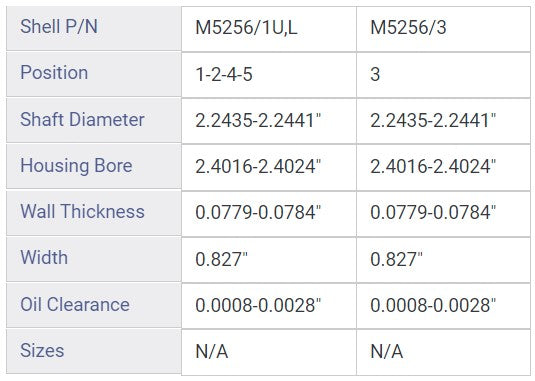
Task: Select first column wall thickness 0.0779-0.0784"
Action: point(269,214)
